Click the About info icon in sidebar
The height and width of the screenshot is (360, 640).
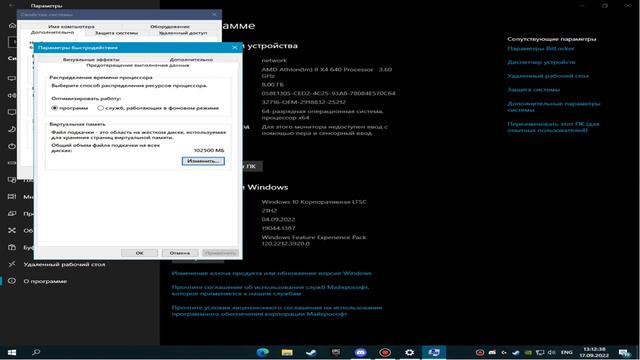click(12, 281)
